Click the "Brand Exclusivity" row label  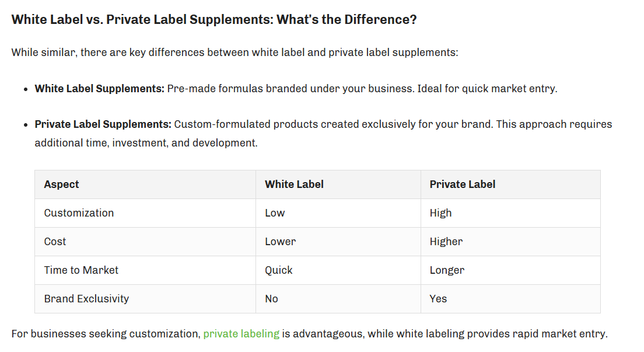(x=86, y=299)
